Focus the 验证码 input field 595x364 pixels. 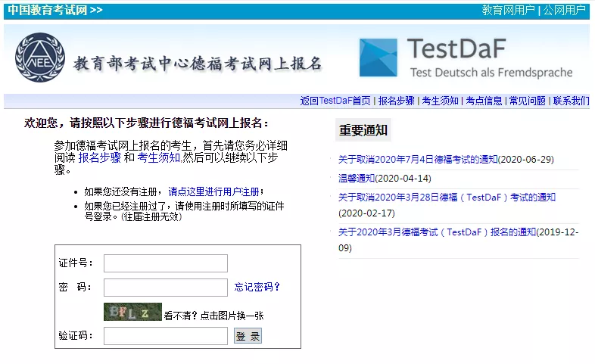coord(166,336)
